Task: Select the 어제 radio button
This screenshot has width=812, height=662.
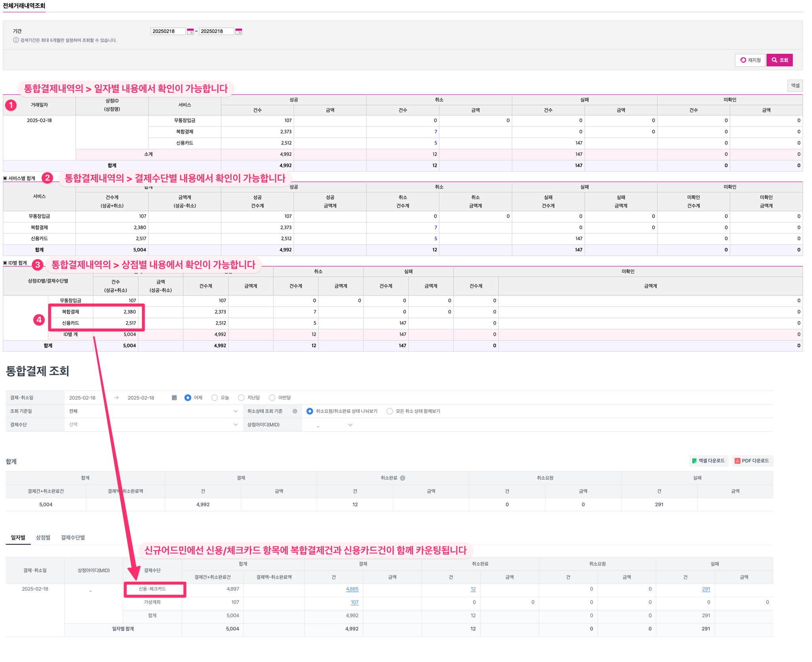Action: [x=188, y=398]
